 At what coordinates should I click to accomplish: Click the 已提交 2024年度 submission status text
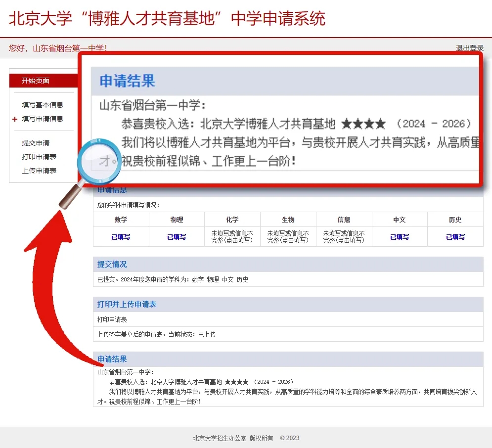coord(173,279)
